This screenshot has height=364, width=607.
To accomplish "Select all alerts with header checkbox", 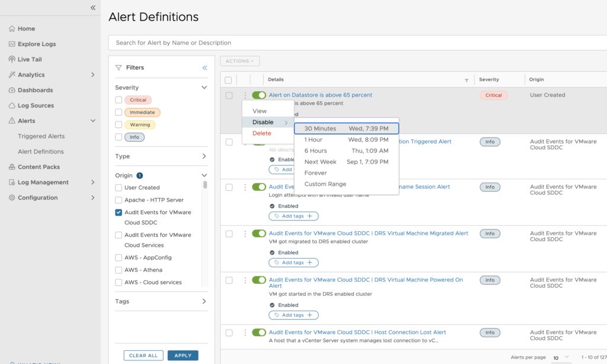I will click(228, 80).
